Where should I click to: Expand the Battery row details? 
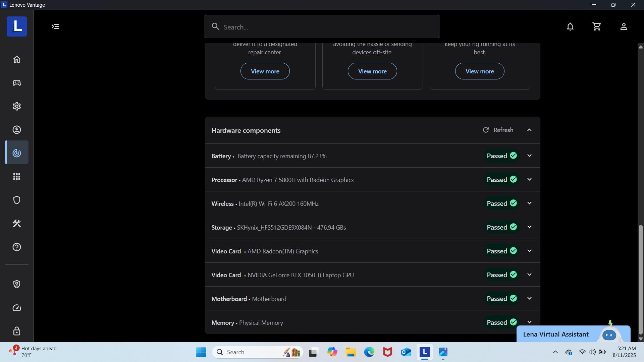coord(530,156)
